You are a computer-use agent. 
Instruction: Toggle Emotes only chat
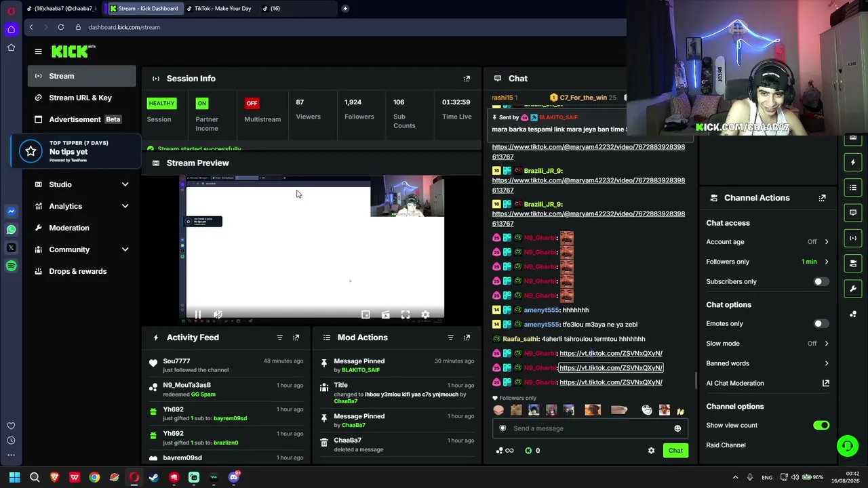point(821,323)
